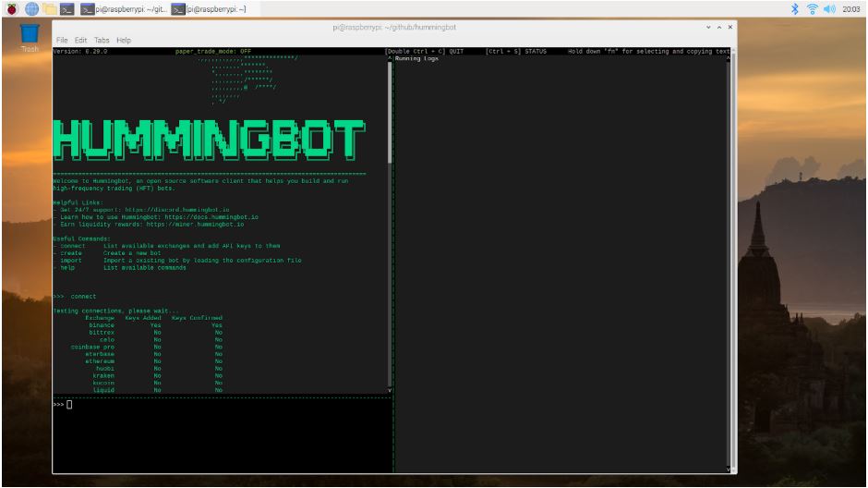Viewport: 868px width, 488px height.
Task: Open the Tabs menu
Action: (x=102, y=40)
